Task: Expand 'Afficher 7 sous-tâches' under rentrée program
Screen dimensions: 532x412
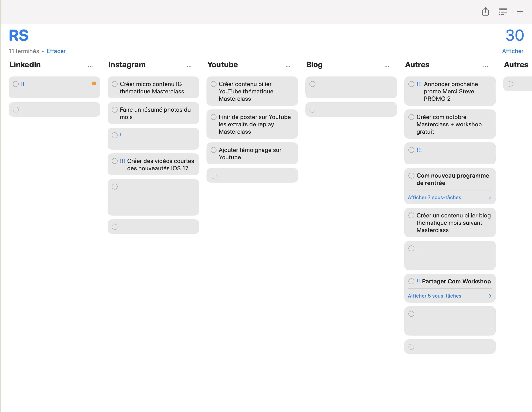Action: 434,197
